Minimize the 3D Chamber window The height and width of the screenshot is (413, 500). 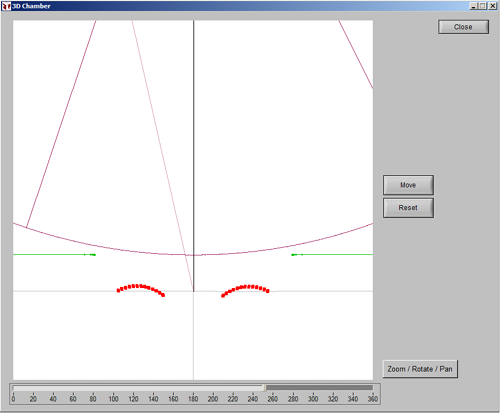[x=473, y=6]
